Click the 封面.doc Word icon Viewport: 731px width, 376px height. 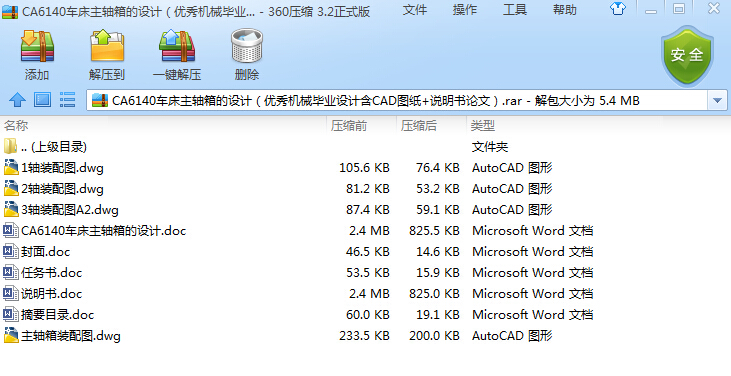click(x=11, y=251)
